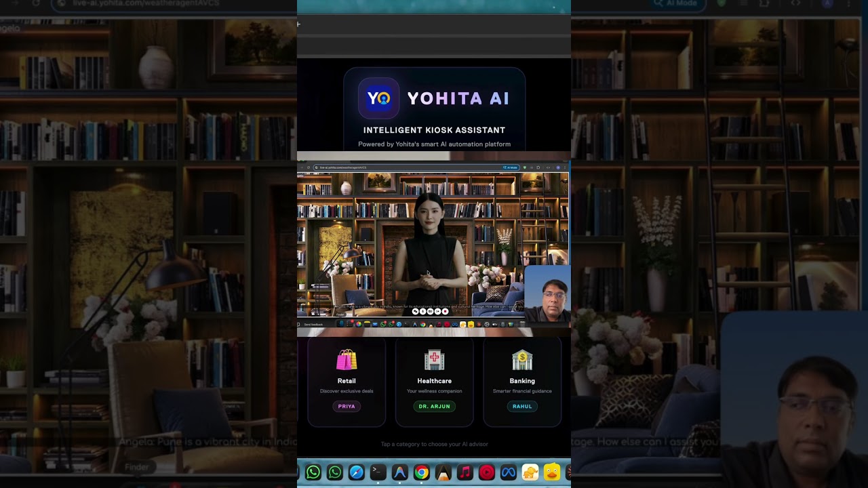The height and width of the screenshot is (488, 868).
Task: Open the rainbow arc app in dock
Action: tap(400, 472)
